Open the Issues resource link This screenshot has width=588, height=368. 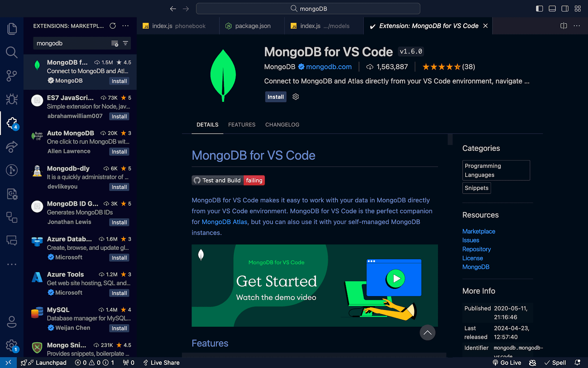[x=471, y=240]
